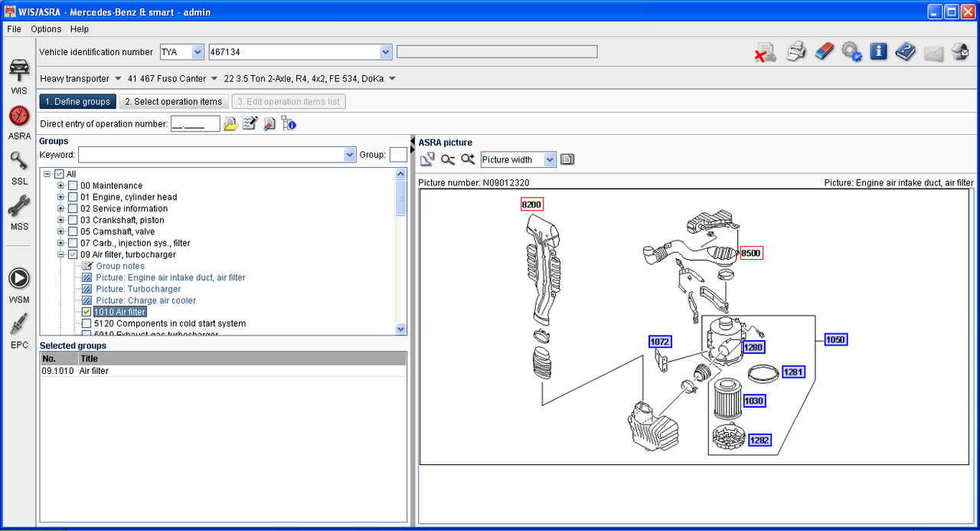
Task: Open Picture: Engine air intake duct link
Action: 171,277
